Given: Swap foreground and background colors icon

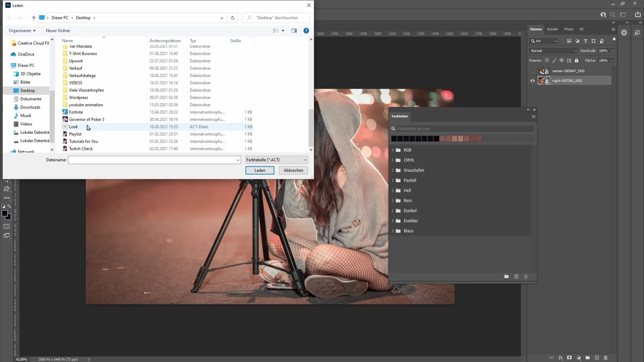Looking at the screenshot, I should click(x=9, y=206).
